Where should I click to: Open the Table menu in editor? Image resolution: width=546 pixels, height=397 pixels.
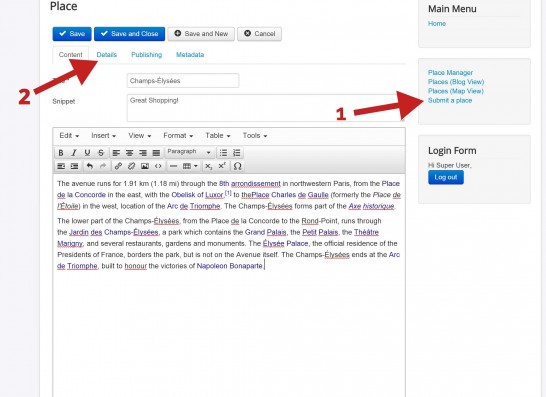coord(218,135)
